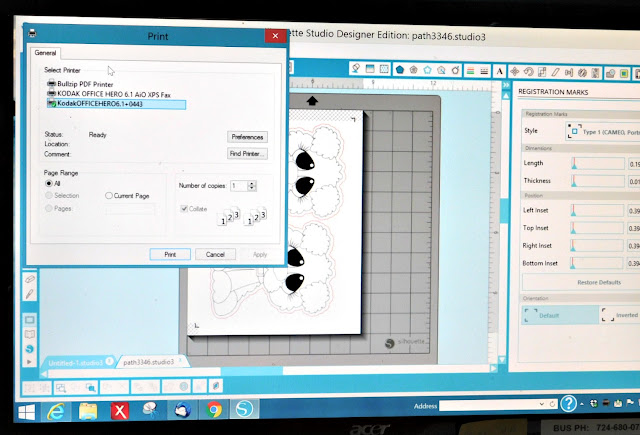The width and height of the screenshot is (640, 435).
Task: Expand the left toolbar using the small play arrow
Action: pos(29,362)
